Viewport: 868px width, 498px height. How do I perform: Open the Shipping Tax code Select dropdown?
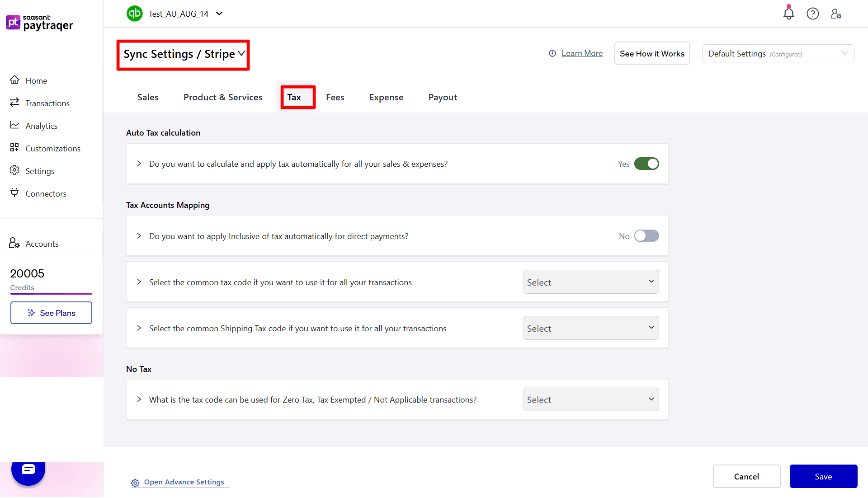tap(590, 328)
